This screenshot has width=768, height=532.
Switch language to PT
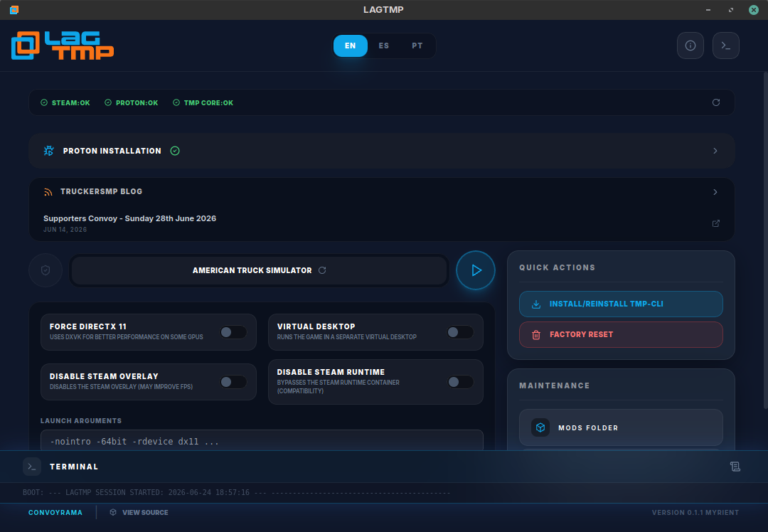pyautogui.click(x=417, y=46)
